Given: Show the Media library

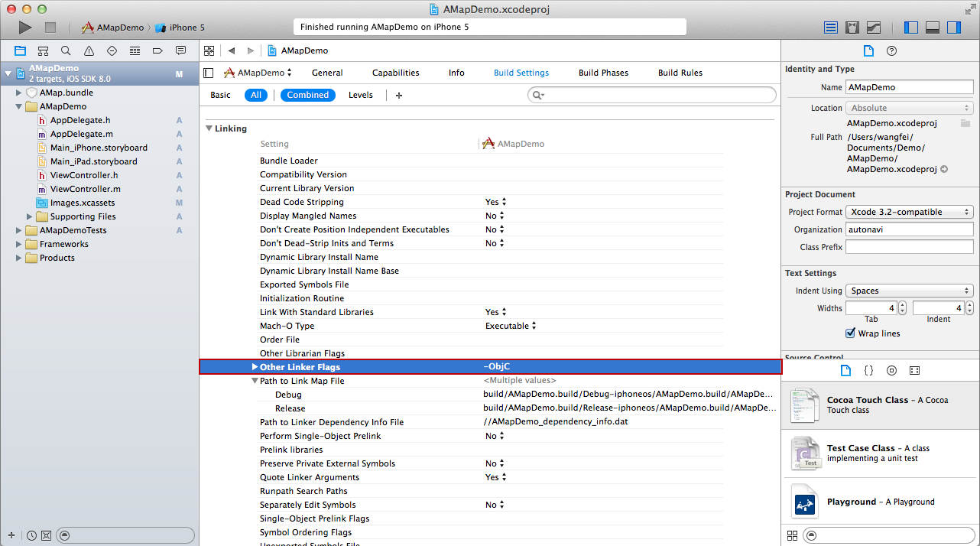Looking at the screenshot, I should pyautogui.click(x=914, y=371).
